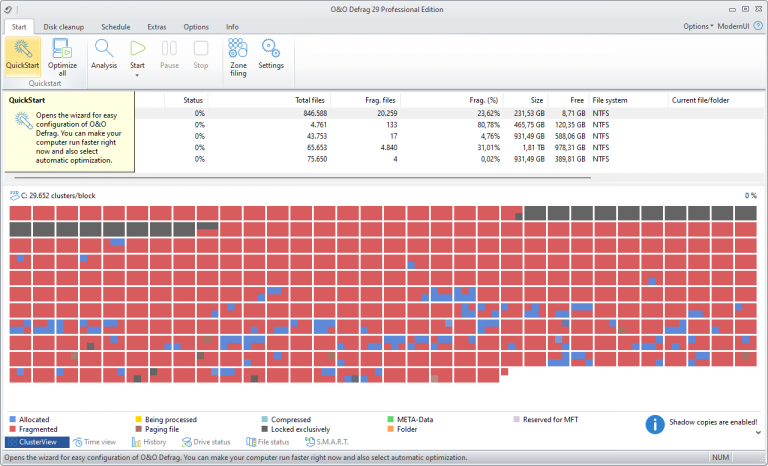Sort by Frag. (%) column header
The image size is (768, 466).
coord(452,100)
